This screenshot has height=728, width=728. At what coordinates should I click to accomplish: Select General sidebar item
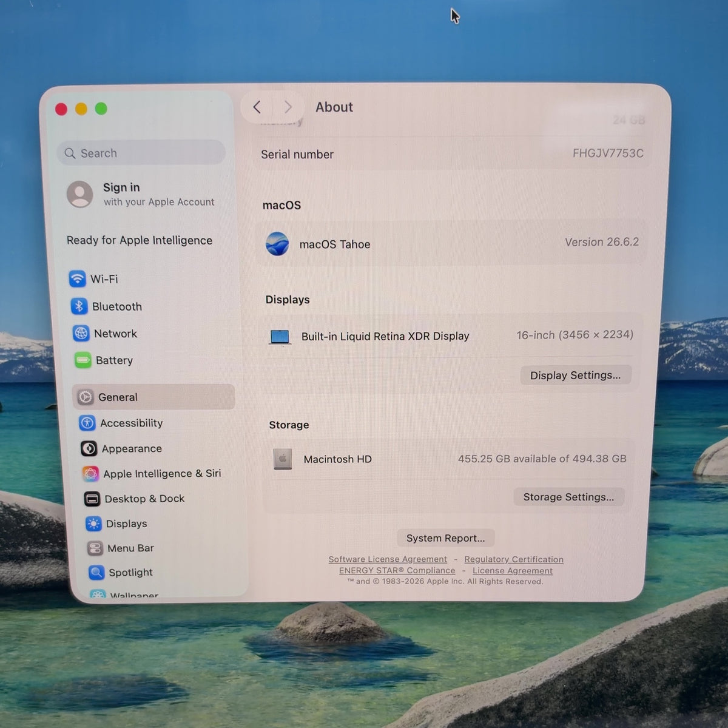tap(153, 397)
